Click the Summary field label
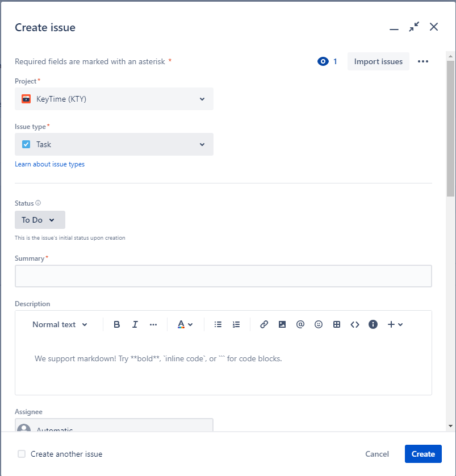 (30, 258)
